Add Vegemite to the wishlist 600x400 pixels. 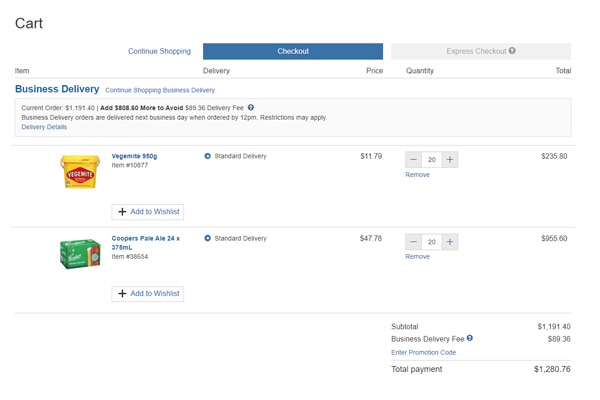tap(148, 212)
